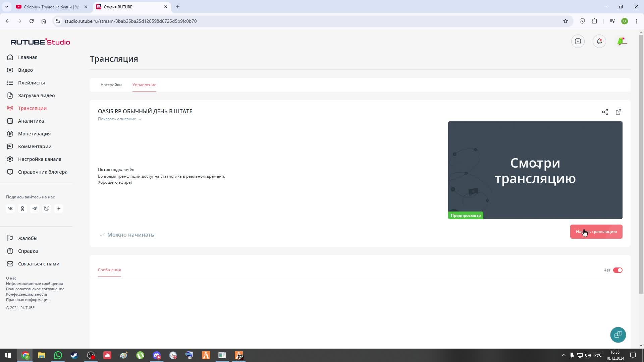The width and height of the screenshot is (644, 362).
Task: Open the Odnoklassniki social icon
Action: click(x=22, y=208)
